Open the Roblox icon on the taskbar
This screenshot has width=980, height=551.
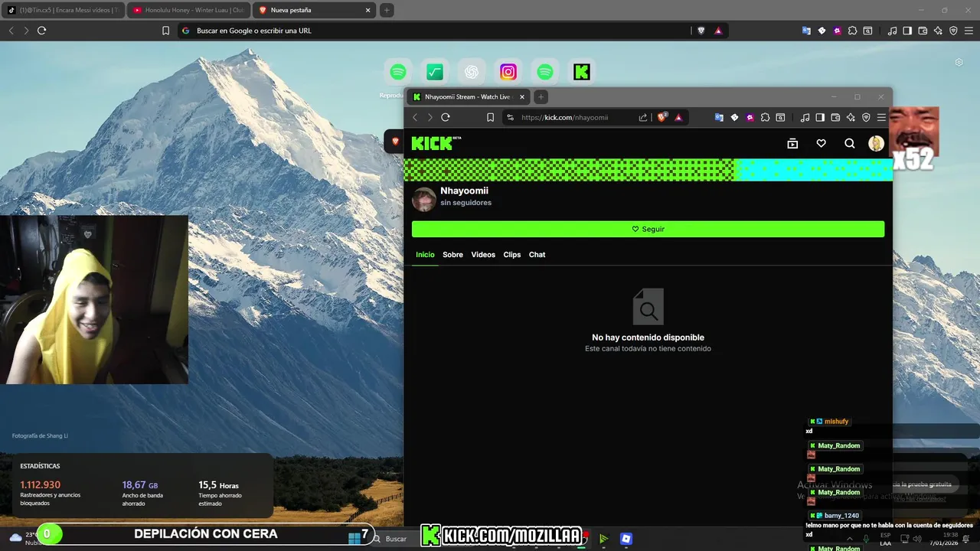tap(626, 539)
